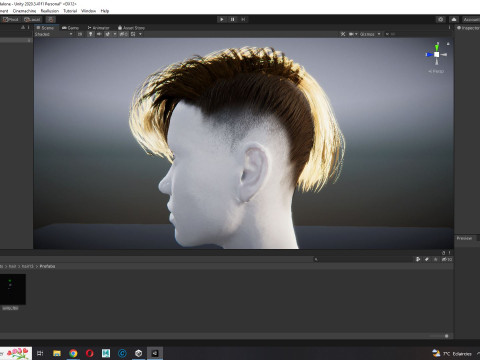The image size is (480, 360).
Task: Click the scene view search field
Action: pos(418,34)
